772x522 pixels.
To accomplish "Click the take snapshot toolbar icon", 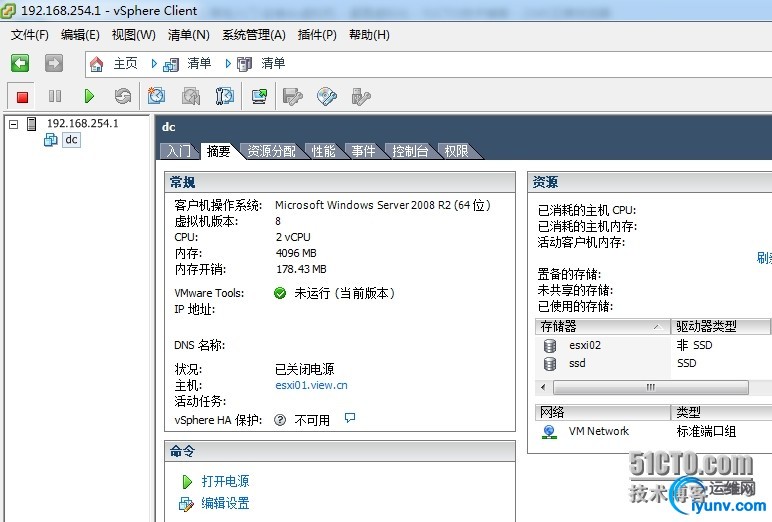I will (x=157, y=96).
